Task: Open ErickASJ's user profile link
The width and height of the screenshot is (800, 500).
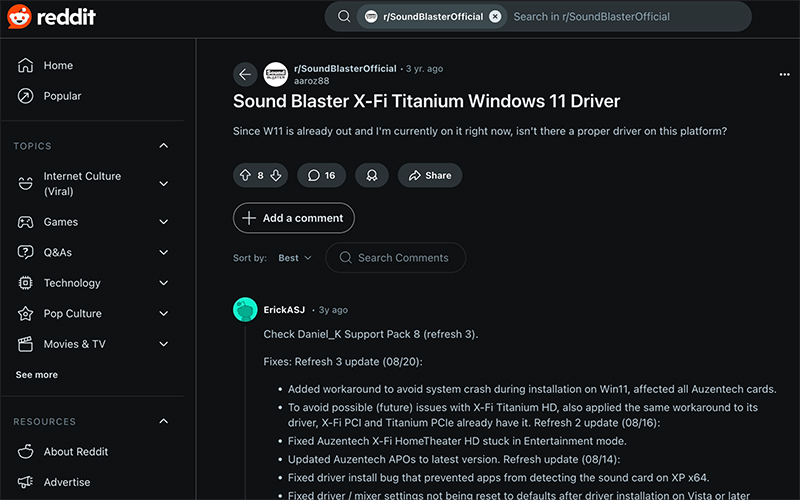Action: point(284,310)
